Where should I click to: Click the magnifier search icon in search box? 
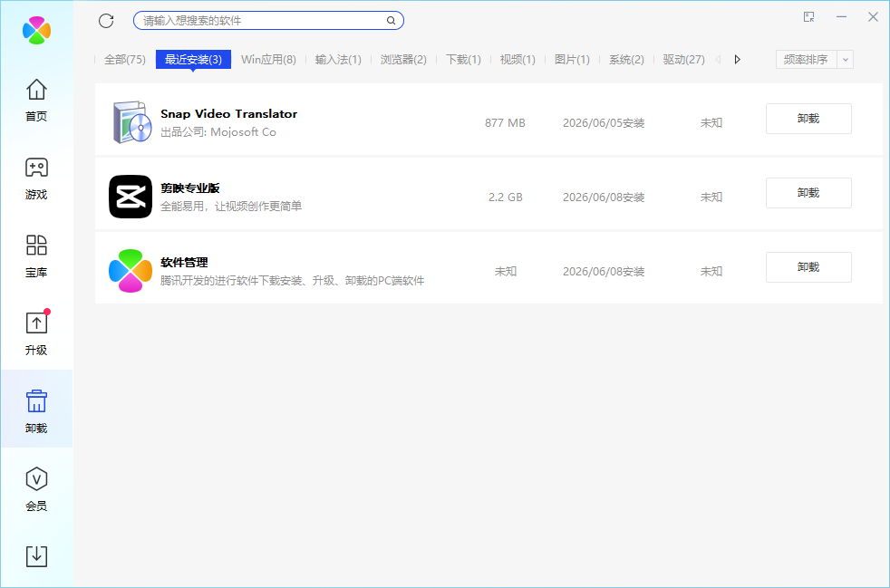click(x=392, y=21)
